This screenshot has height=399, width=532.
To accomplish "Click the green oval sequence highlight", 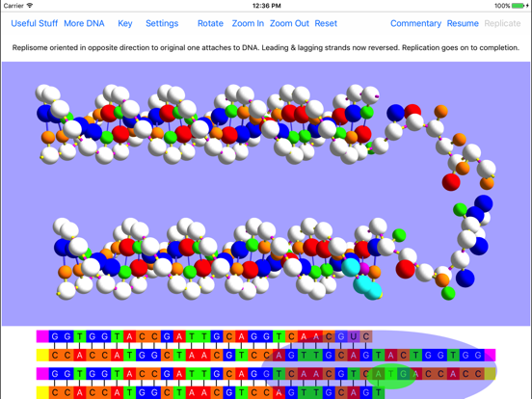I will (391, 376).
